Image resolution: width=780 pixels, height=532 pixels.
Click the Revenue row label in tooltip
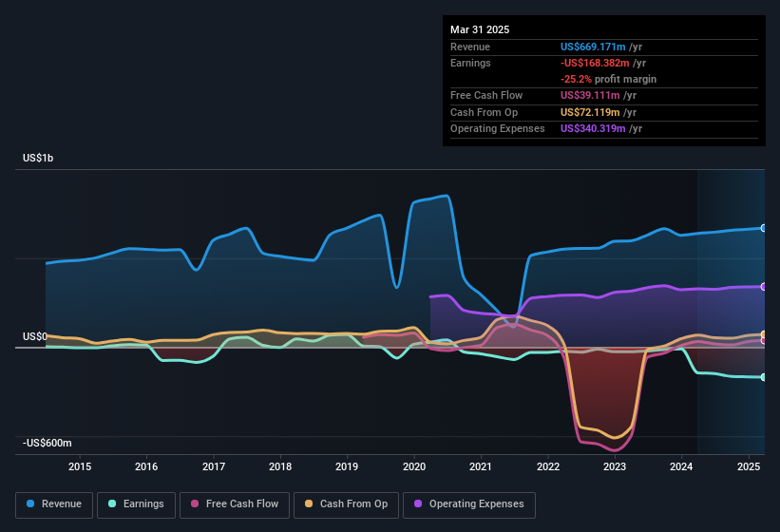pyautogui.click(x=470, y=47)
